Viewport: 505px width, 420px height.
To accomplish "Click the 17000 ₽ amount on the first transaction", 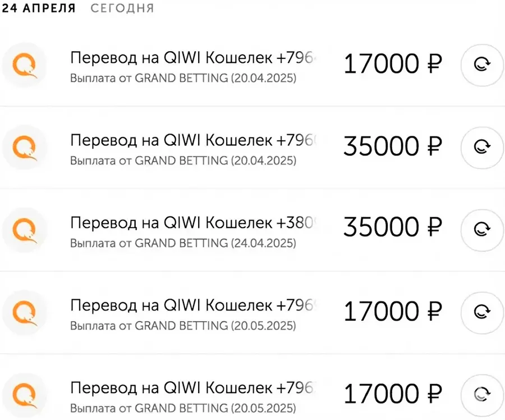I will [x=393, y=63].
